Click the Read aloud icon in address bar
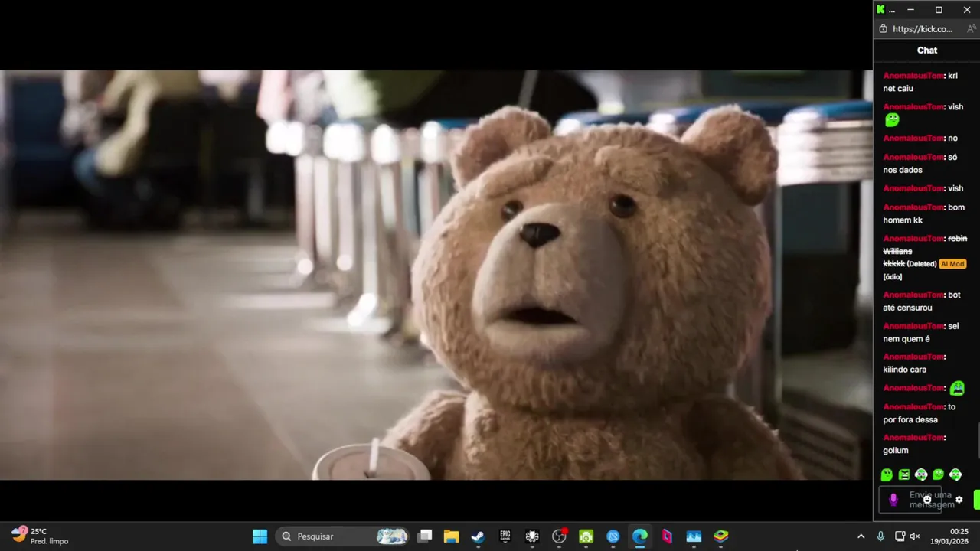 [971, 29]
